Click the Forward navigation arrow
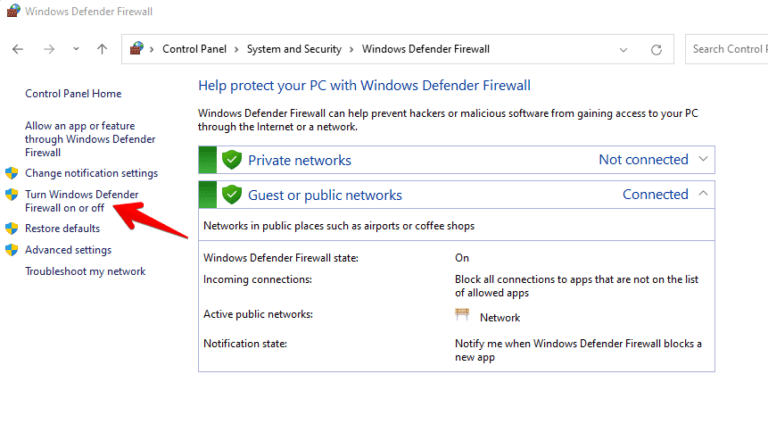The image size is (768, 441). tap(49, 49)
